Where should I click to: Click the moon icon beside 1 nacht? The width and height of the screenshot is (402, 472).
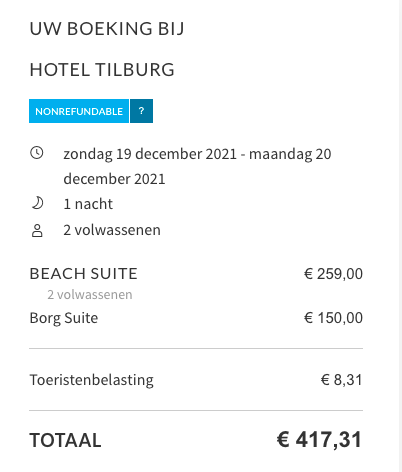pyautogui.click(x=37, y=203)
